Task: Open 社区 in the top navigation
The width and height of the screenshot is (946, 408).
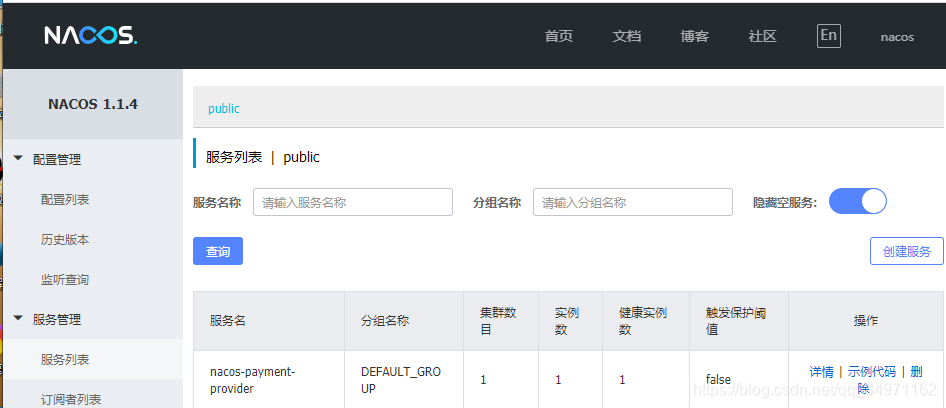Action: click(763, 36)
